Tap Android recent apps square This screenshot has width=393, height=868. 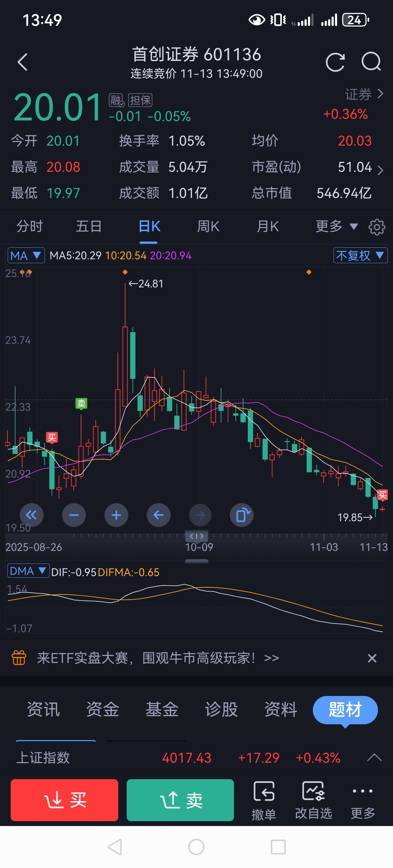[278, 847]
